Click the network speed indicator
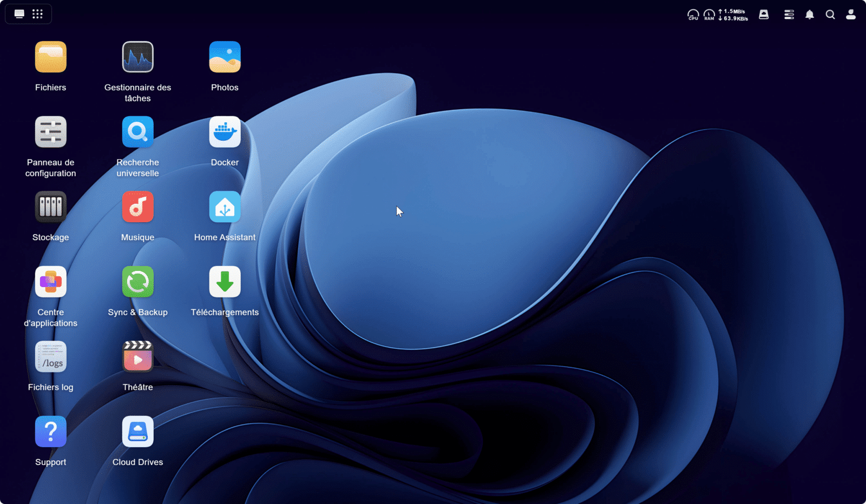The width and height of the screenshot is (866, 504). tap(733, 15)
